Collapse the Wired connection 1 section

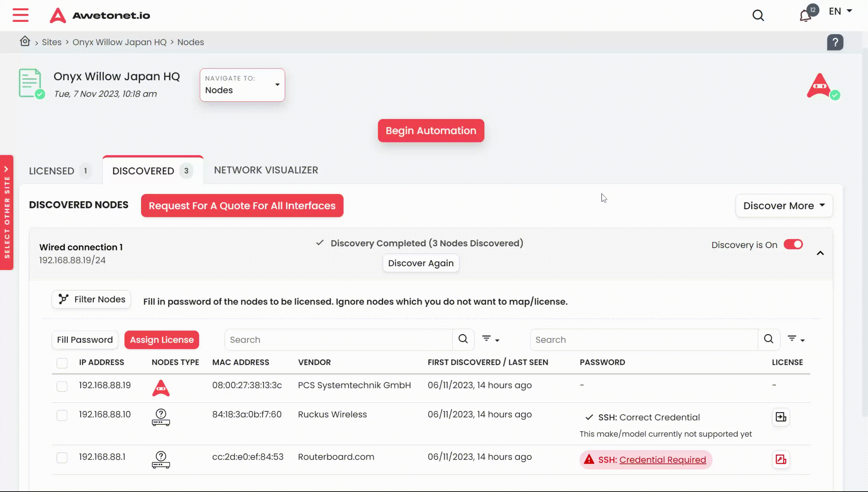pos(820,253)
